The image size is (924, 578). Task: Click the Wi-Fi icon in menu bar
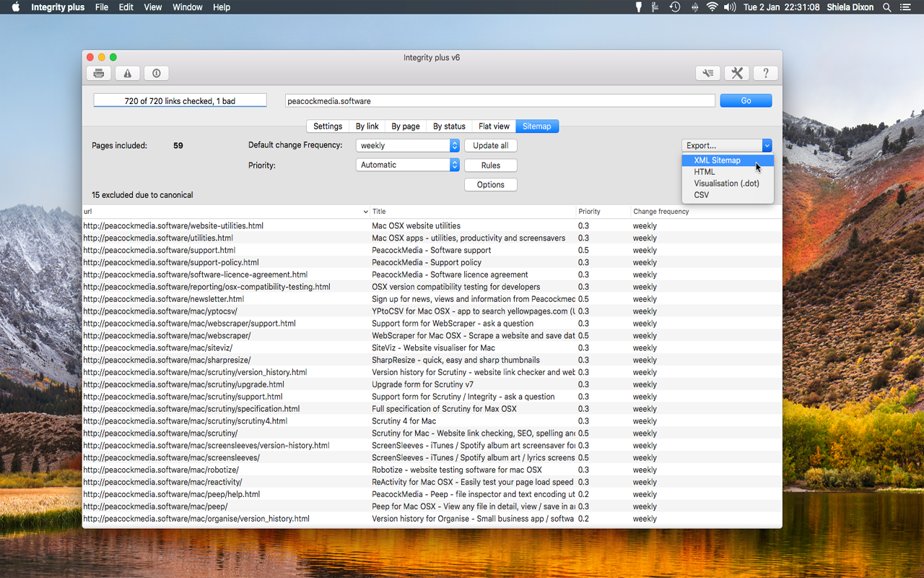[x=712, y=7]
